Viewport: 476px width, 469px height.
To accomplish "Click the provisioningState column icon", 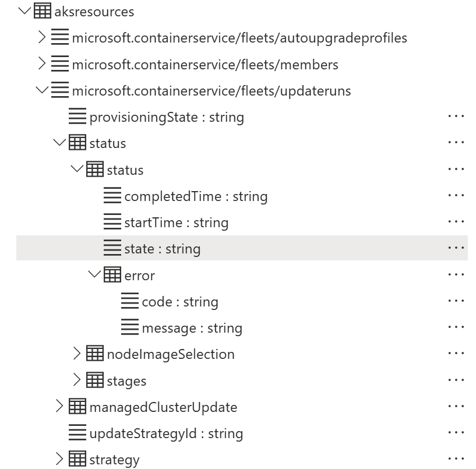I will coord(77,117).
